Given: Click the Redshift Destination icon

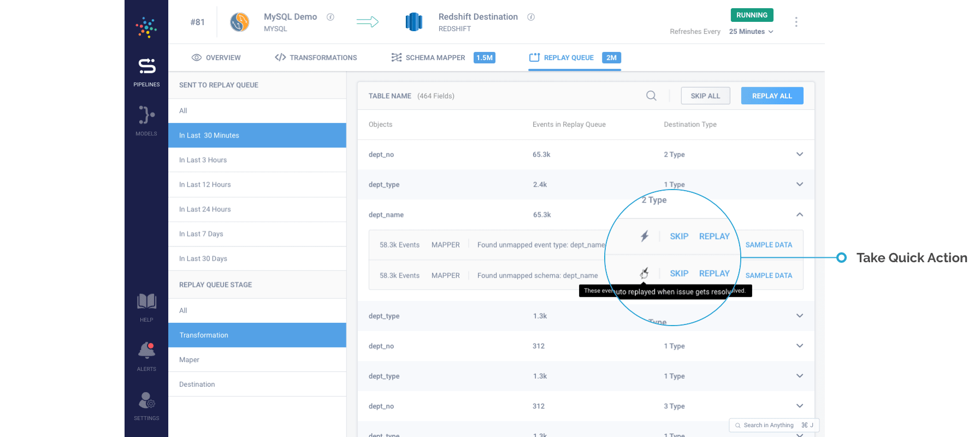Looking at the screenshot, I should click(x=414, y=22).
